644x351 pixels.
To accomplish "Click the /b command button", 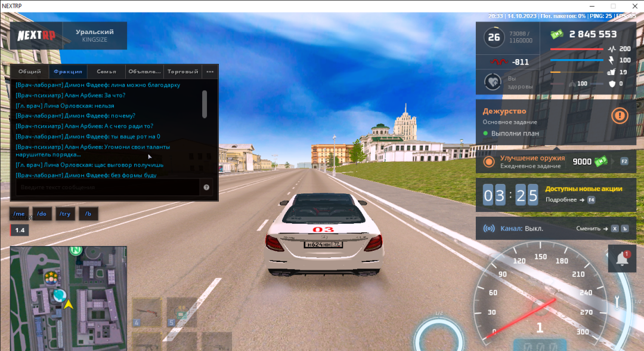I will coord(88,214).
